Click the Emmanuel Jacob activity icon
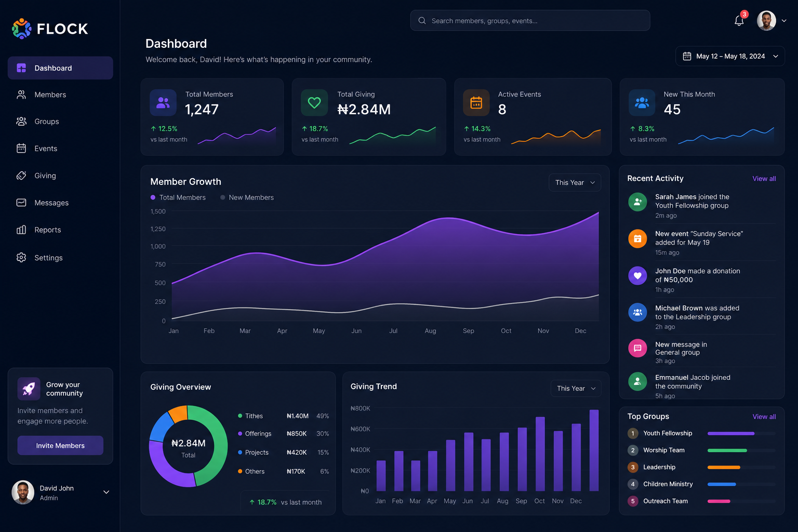The height and width of the screenshot is (532, 798). tap(637, 381)
